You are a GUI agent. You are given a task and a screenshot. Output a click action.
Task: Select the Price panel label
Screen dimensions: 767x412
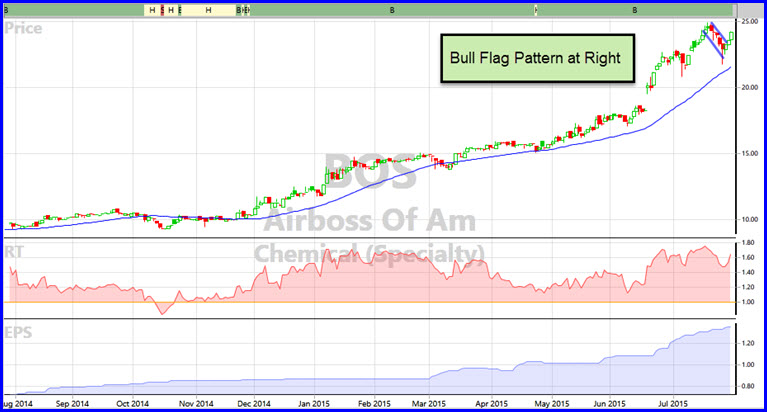tap(23, 28)
